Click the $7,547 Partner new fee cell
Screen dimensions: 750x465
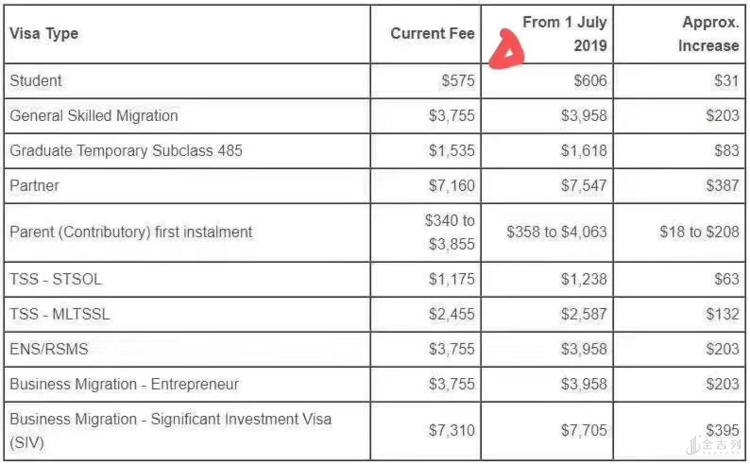coord(584,186)
